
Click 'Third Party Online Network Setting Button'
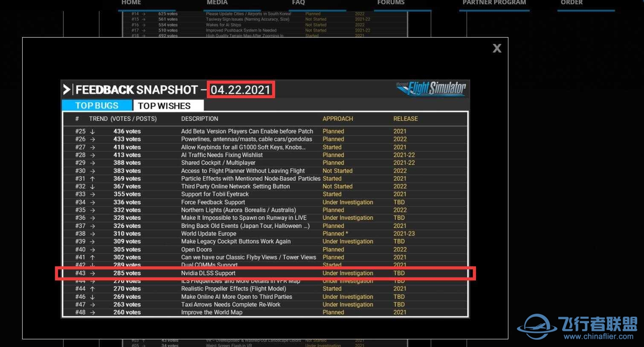pyautogui.click(x=235, y=186)
